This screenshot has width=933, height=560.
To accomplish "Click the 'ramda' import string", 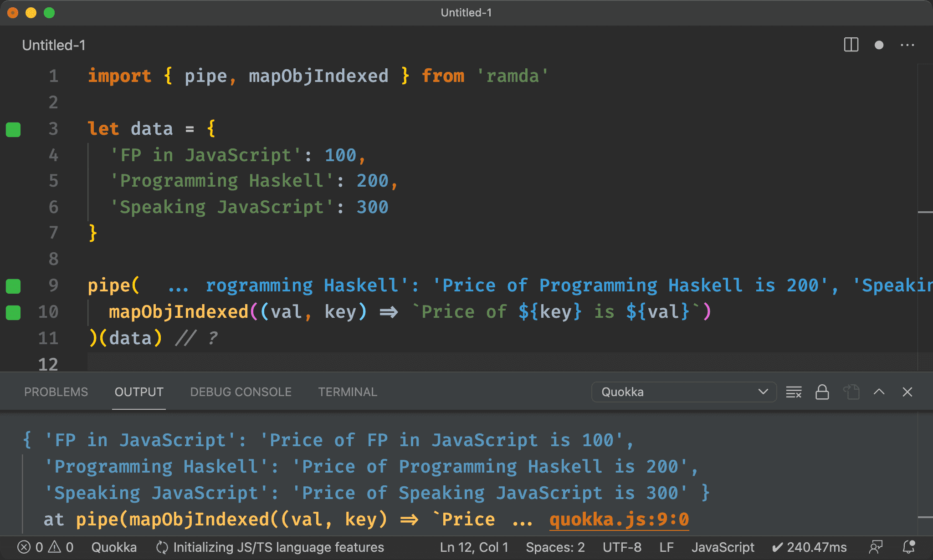I will (x=513, y=76).
